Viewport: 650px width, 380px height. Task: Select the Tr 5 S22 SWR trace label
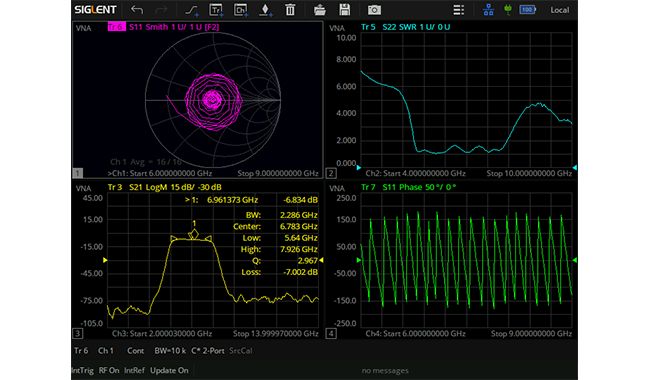coord(405,27)
